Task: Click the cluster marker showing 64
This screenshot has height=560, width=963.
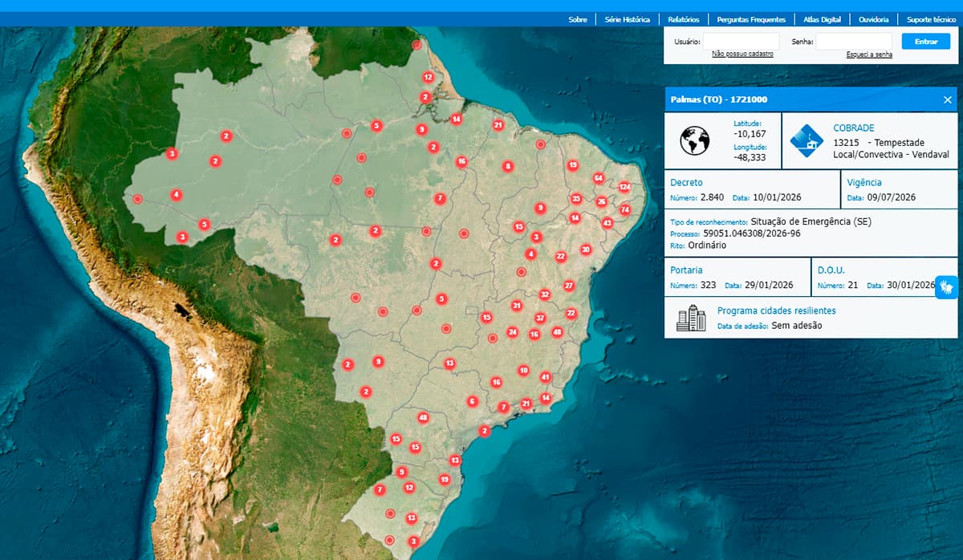Action: pos(599,178)
